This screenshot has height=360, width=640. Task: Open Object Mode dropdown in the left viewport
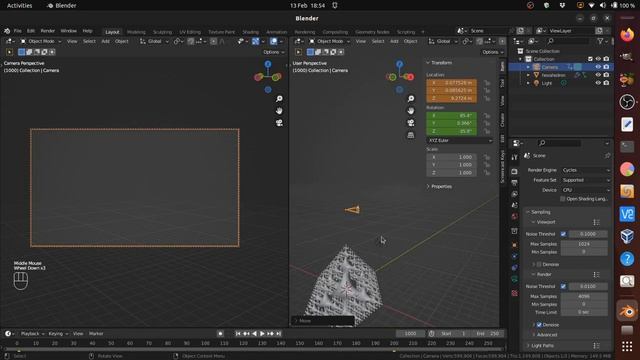(x=41, y=41)
